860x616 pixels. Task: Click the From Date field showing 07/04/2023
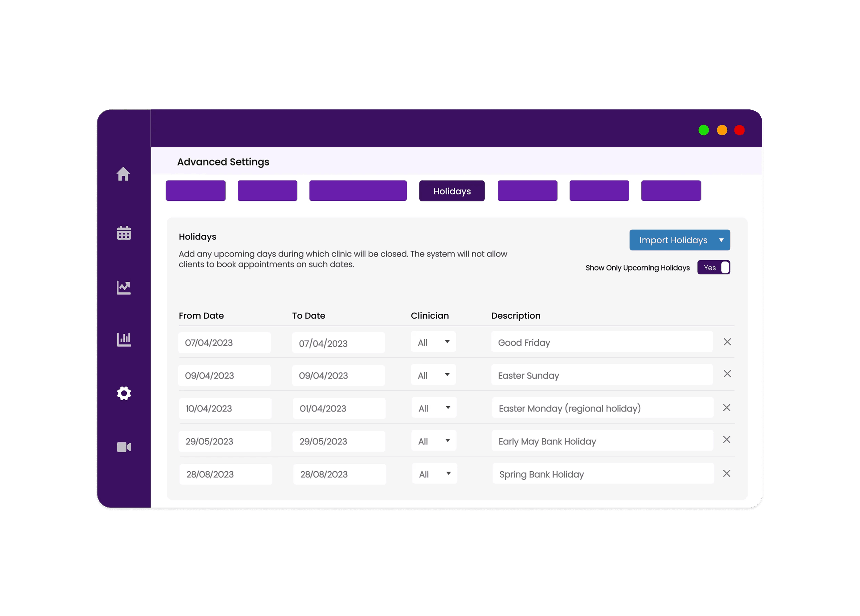tap(224, 343)
